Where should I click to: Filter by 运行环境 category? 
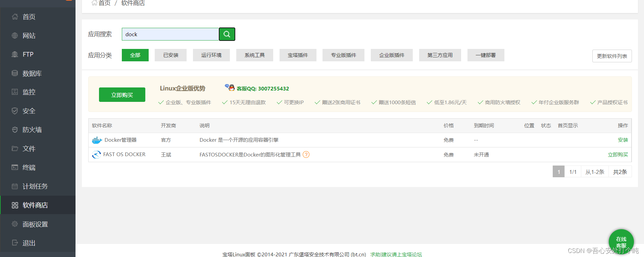point(211,55)
